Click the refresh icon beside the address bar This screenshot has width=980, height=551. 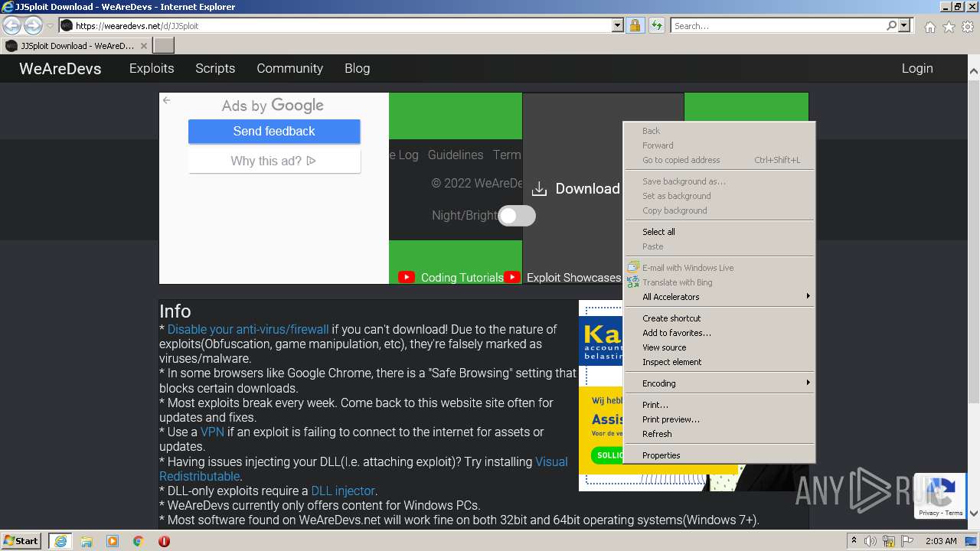point(656,25)
